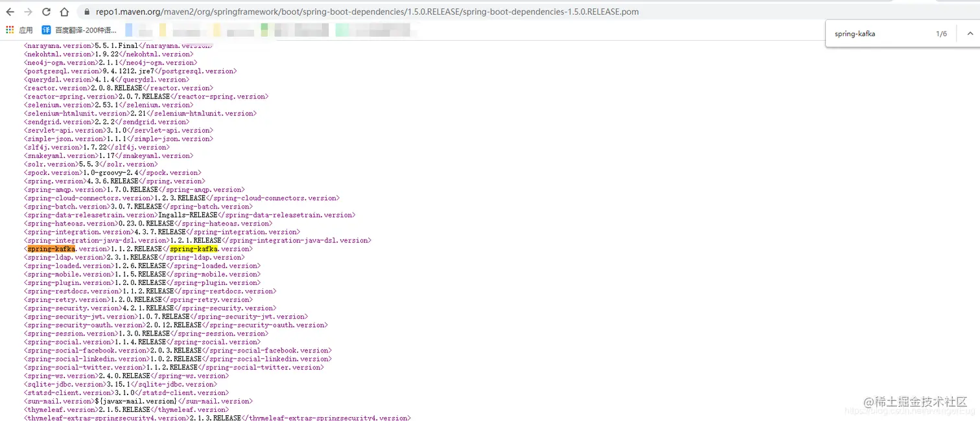The image size is (980, 421).
Task: Click the postgresql.version 9.4.1212.jre7 line
Action: point(130,71)
